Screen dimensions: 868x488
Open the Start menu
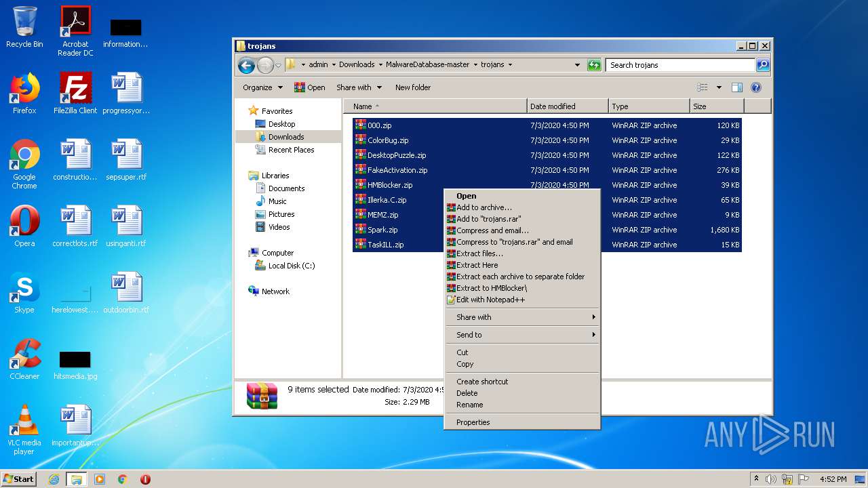19,479
